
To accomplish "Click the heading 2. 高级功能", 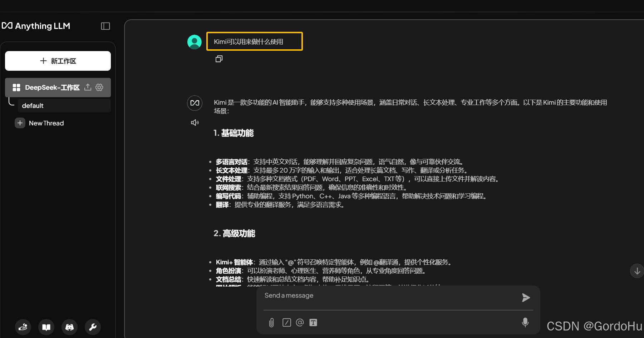I will click(x=235, y=234).
